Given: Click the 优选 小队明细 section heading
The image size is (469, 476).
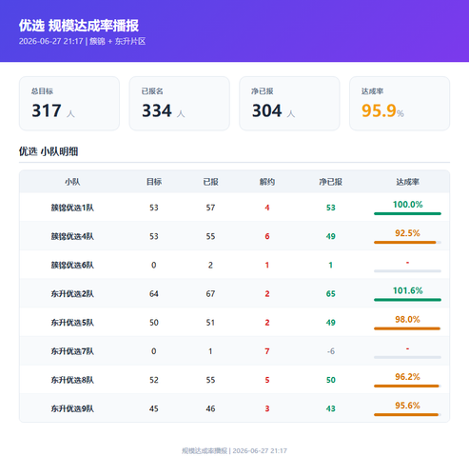Looking at the screenshot, I should 49,151.
